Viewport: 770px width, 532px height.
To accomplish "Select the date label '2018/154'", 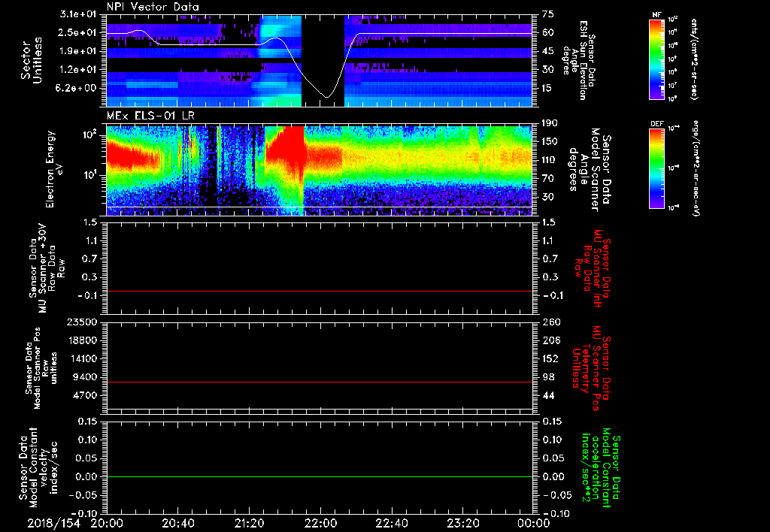I will (53, 523).
